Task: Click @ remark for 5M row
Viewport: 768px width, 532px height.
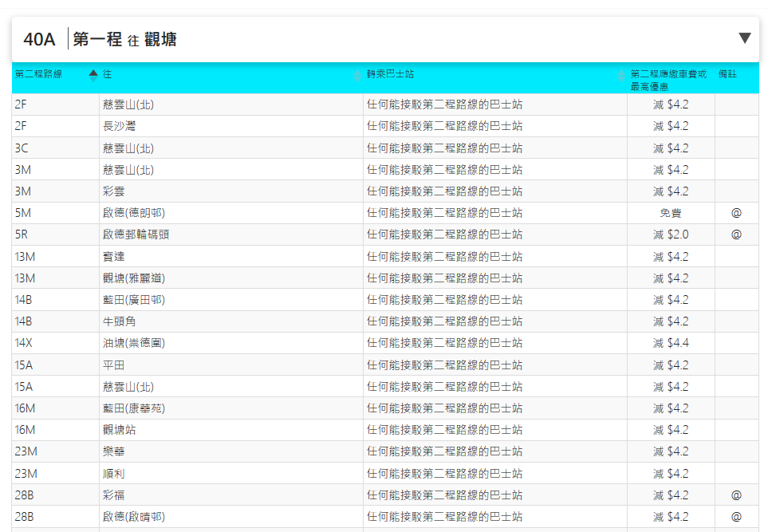Action: coord(736,213)
